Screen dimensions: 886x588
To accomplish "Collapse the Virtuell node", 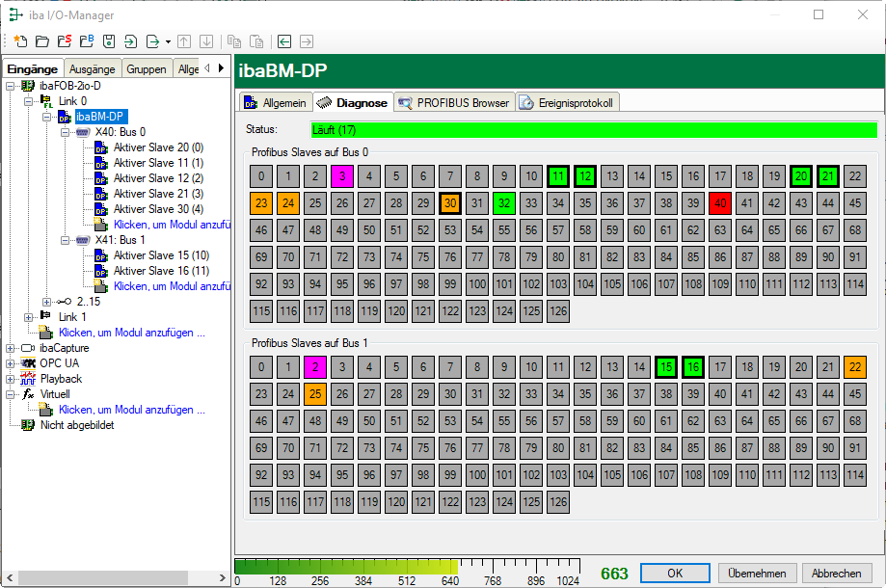I will click(11, 394).
